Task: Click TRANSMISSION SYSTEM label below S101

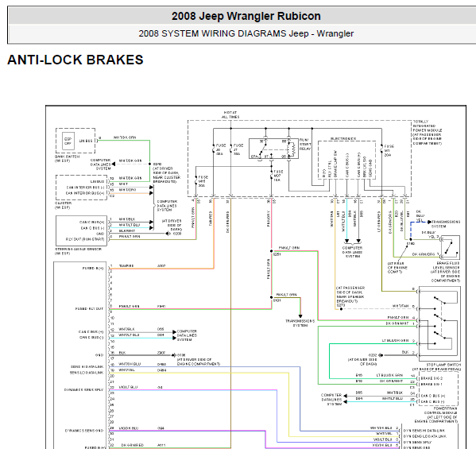Action: coord(300,323)
